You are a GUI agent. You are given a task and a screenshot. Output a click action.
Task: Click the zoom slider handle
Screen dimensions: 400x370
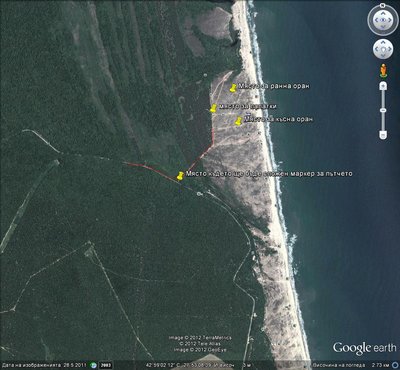[x=383, y=110]
